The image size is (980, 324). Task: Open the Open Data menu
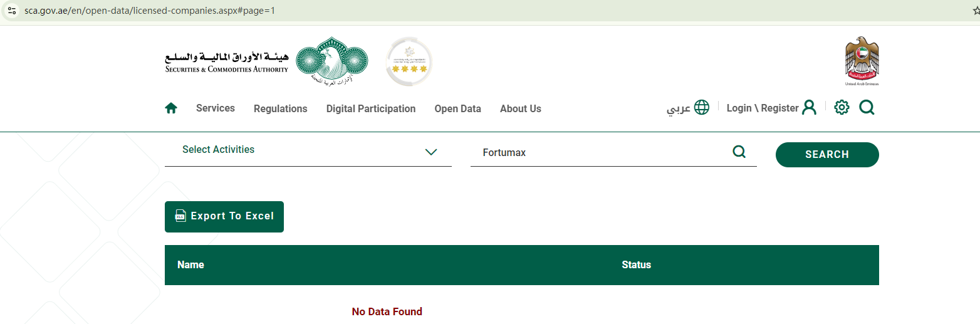click(x=458, y=109)
